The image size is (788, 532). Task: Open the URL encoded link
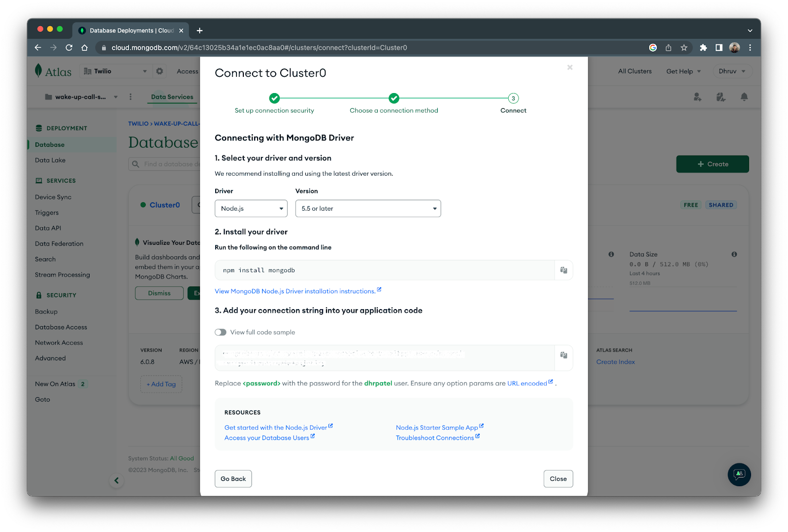point(530,383)
